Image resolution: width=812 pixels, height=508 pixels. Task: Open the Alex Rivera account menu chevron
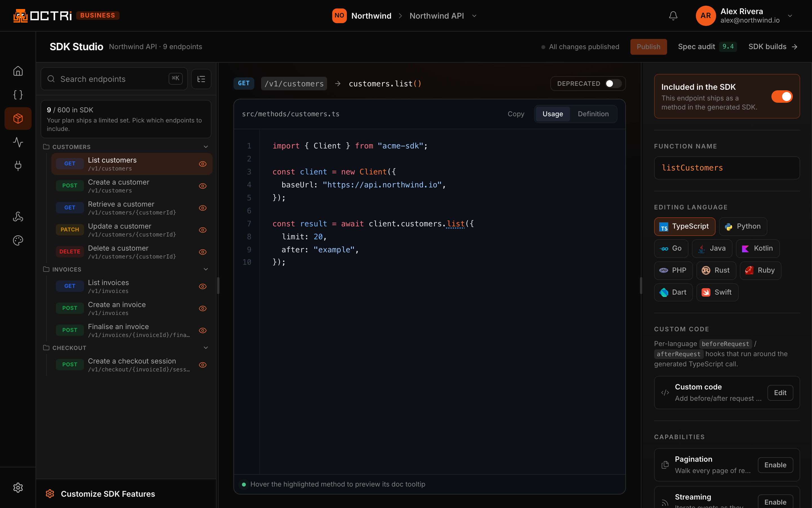click(x=790, y=16)
